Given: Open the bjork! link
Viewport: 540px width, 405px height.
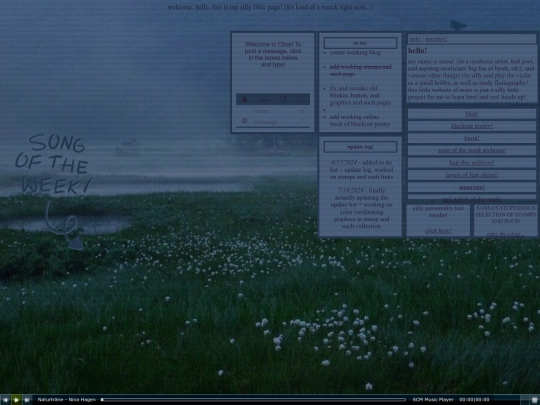Looking at the screenshot, I should (471, 138).
